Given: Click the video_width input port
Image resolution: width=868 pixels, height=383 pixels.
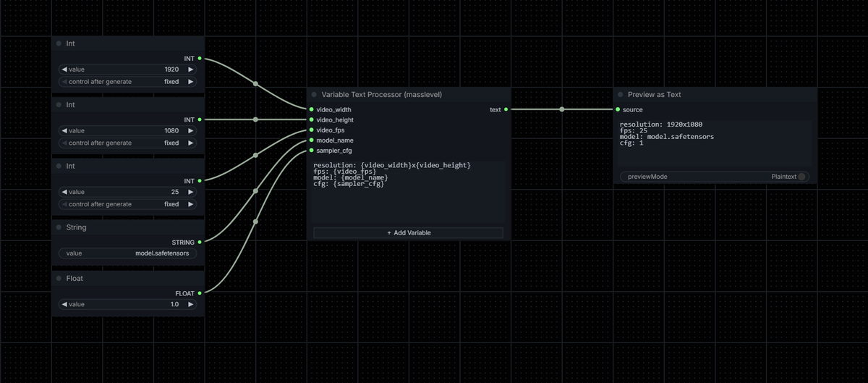Looking at the screenshot, I should click(311, 109).
